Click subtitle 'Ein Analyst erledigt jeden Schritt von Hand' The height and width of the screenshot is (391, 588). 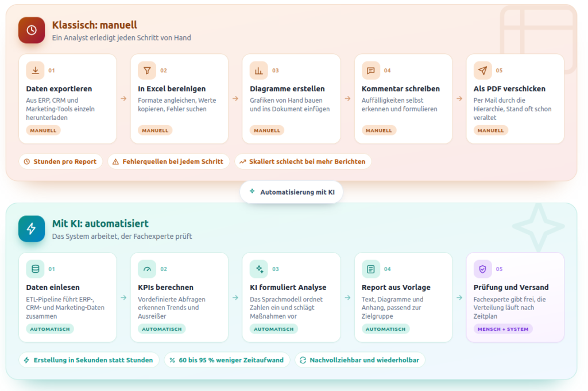[122, 38]
